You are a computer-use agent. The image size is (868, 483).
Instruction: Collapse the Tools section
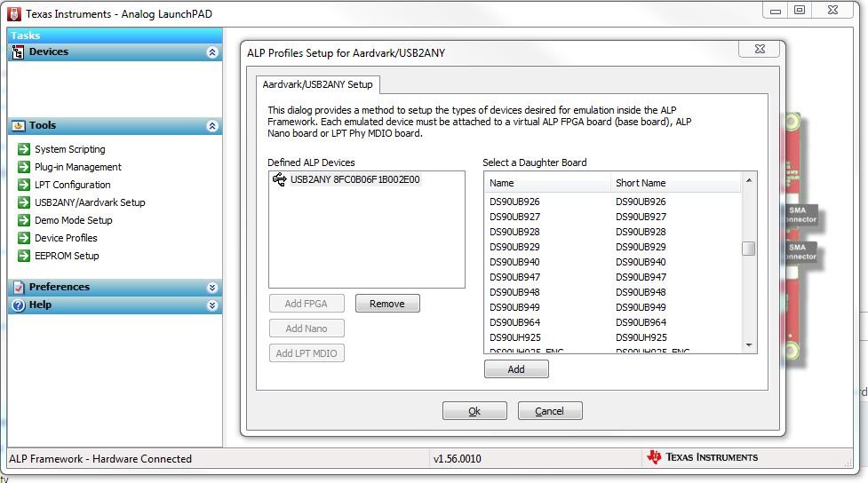(x=212, y=126)
